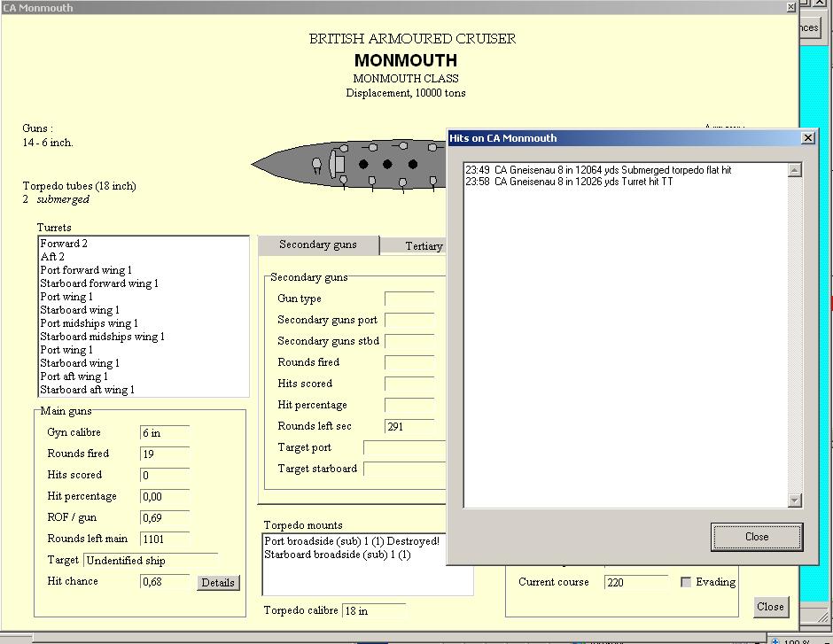Screen dimensions: 833x644
Task: Click the Details button next to Hit chance
Action: [x=218, y=582]
